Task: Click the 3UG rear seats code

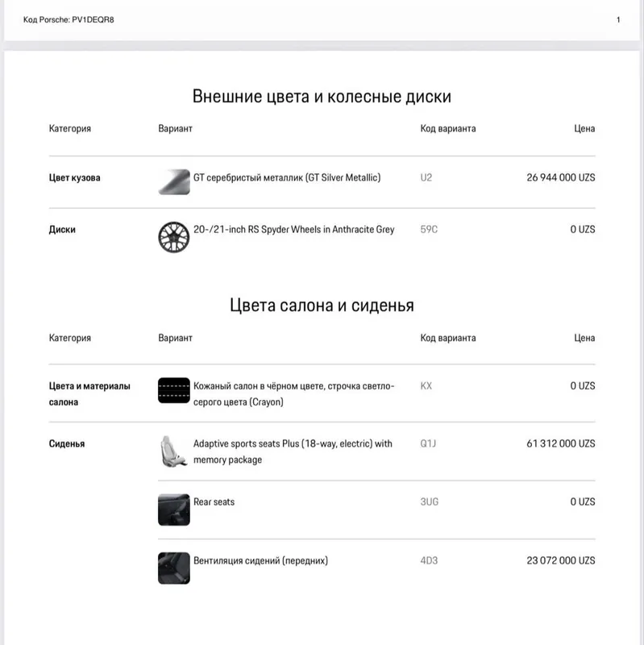Action: point(430,501)
